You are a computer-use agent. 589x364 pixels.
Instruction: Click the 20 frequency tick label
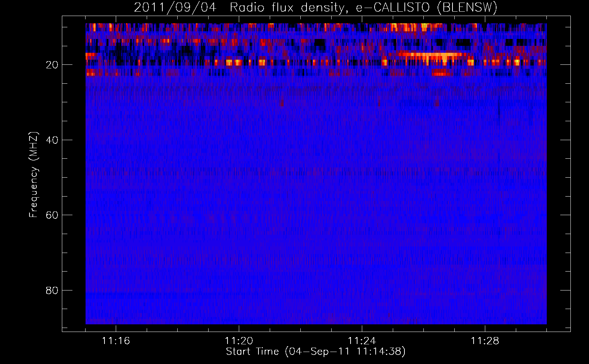(52, 65)
